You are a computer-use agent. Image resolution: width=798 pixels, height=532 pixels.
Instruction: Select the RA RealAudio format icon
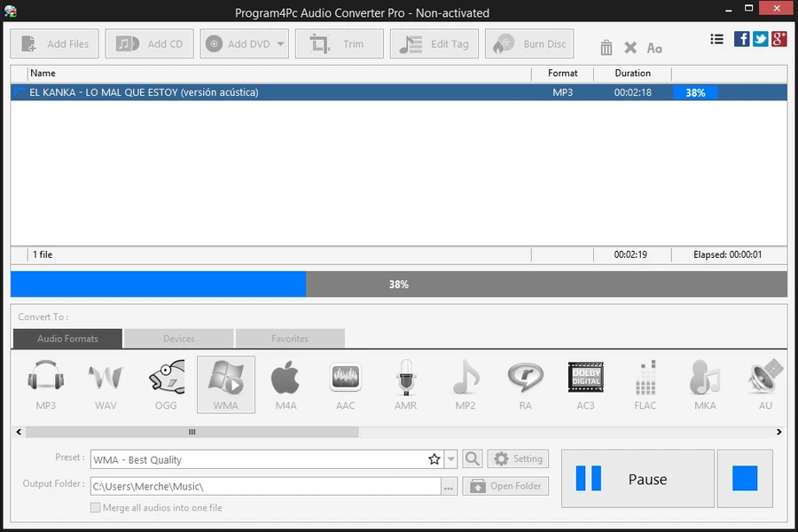click(526, 385)
